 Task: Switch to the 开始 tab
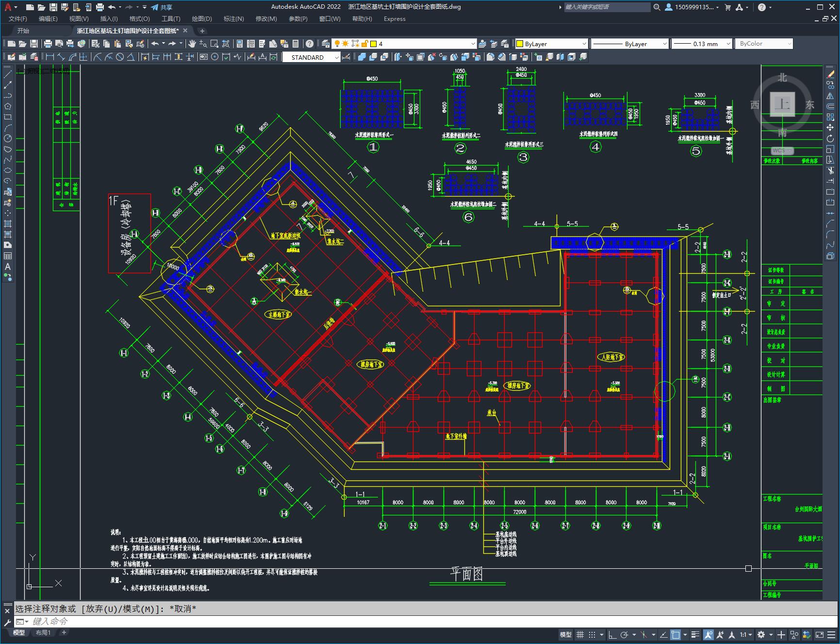click(23, 31)
